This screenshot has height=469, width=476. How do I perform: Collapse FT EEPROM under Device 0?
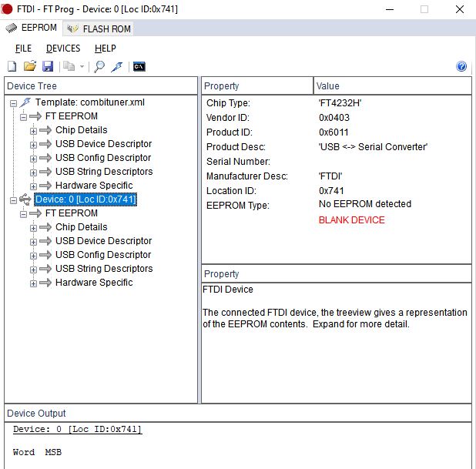(23, 214)
